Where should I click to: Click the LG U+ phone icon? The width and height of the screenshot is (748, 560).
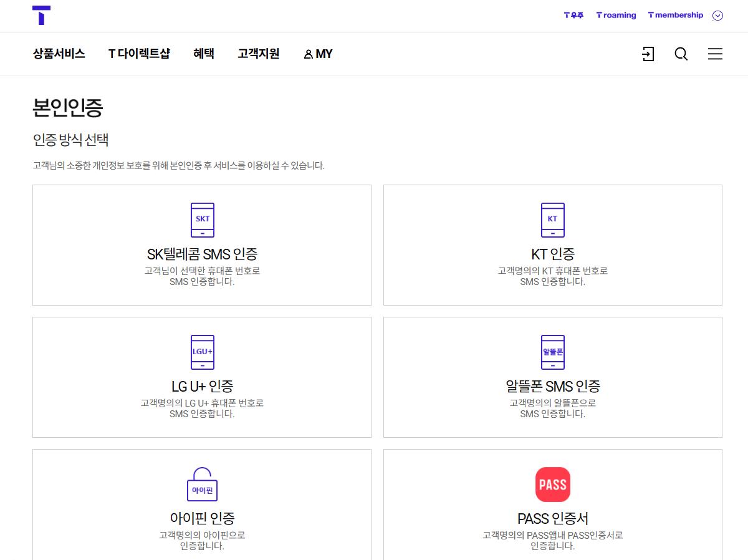tap(202, 352)
